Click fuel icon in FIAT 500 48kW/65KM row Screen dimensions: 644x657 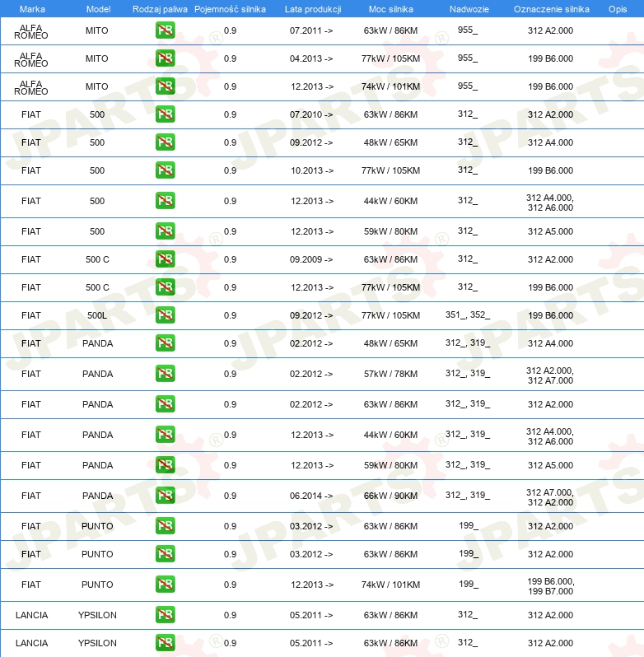[165, 142]
